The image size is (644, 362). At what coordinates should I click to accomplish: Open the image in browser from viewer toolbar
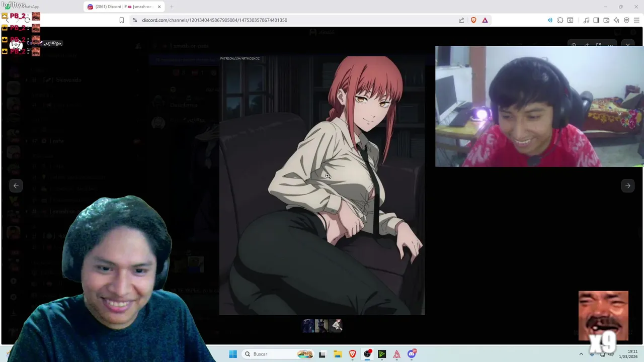tap(598, 45)
